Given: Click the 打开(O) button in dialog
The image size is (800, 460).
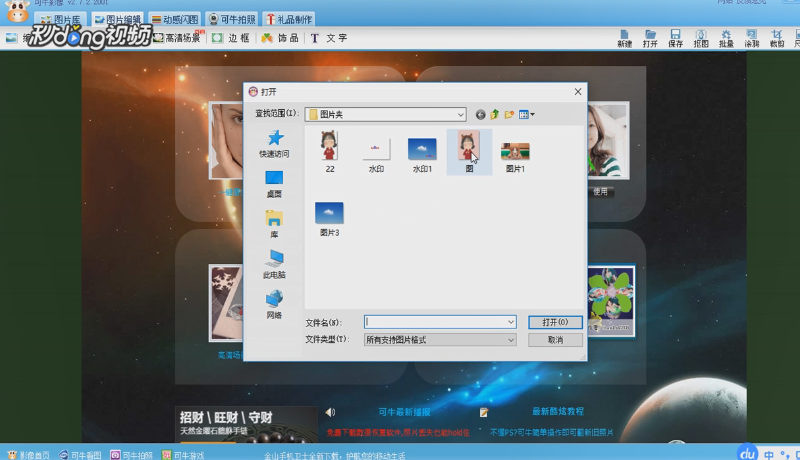Looking at the screenshot, I should 555,322.
